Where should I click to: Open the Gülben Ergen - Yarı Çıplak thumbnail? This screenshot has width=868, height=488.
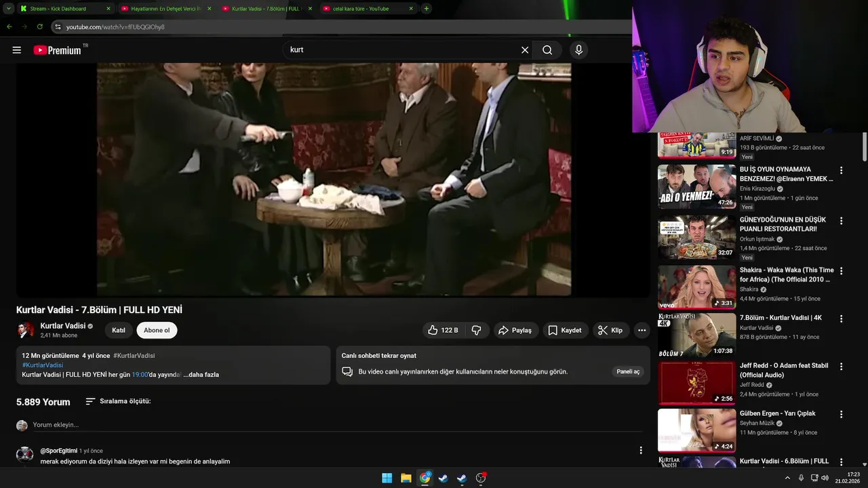[x=696, y=430]
